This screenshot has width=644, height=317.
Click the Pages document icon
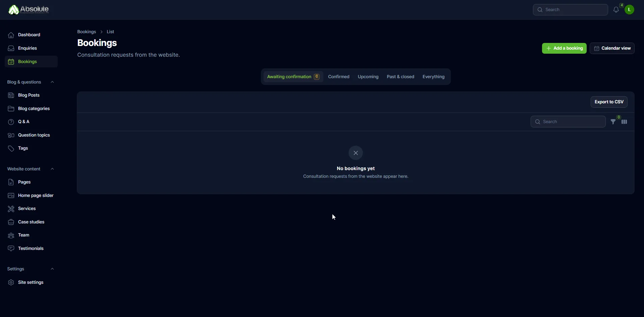11,182
